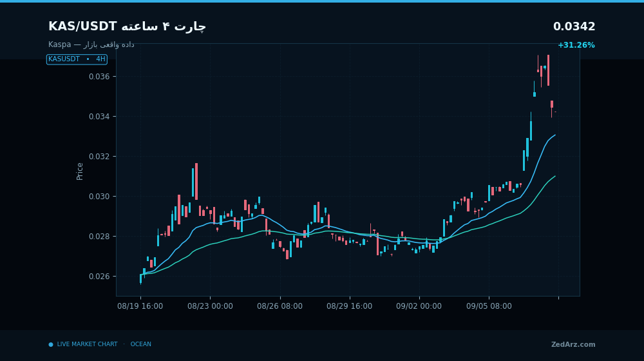Click the 0.032 price axis label
The width and height of the screenshot is (644, 361).
[98, 157]
